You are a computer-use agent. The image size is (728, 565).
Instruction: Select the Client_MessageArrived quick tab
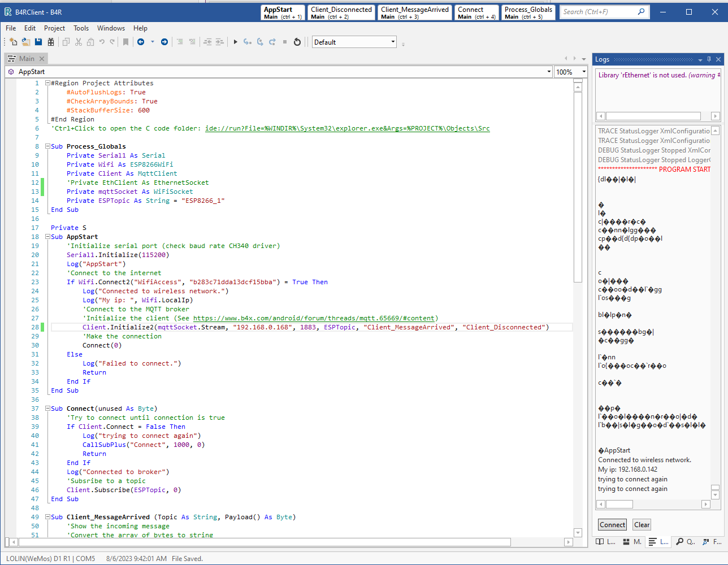[415, 12]
